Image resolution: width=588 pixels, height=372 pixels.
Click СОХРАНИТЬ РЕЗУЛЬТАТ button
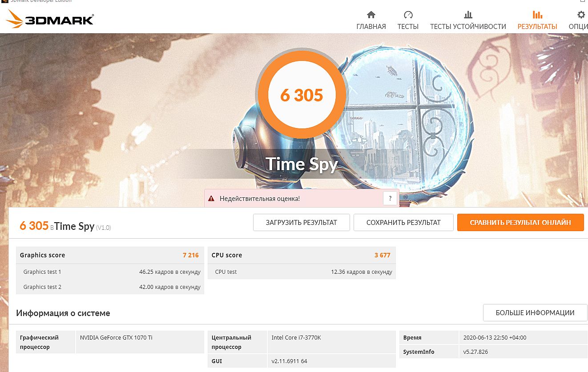(403, 223)
